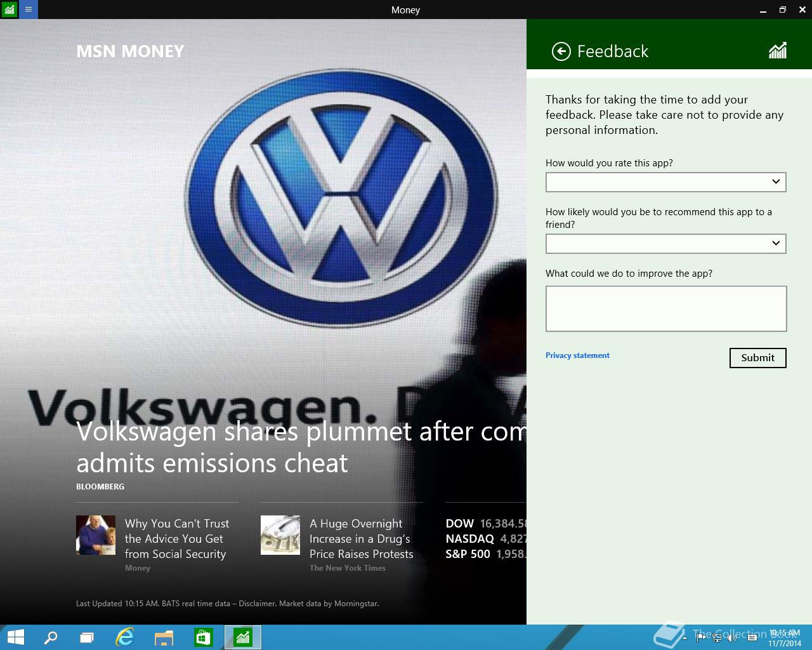Select the S&P 500 index row
812x650 pixels.
coord(486,554)
